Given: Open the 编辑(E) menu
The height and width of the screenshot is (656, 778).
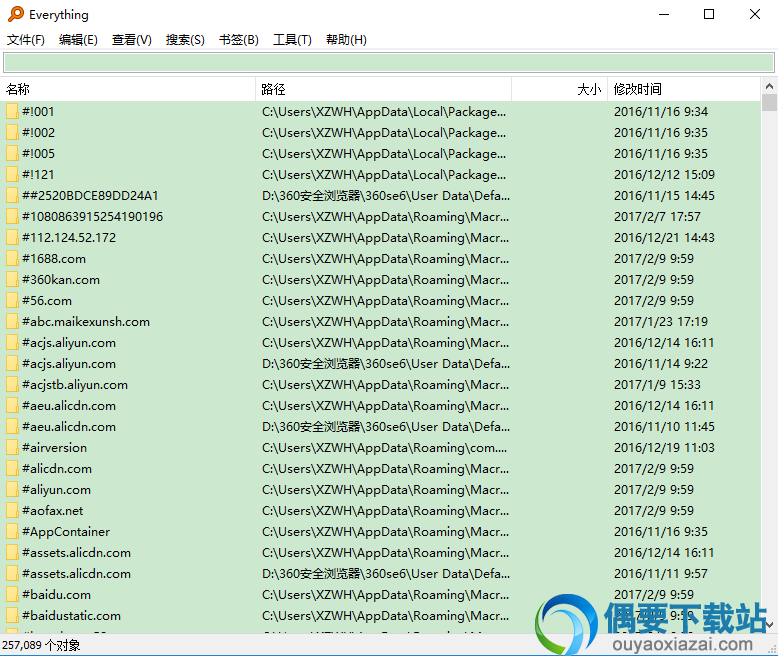Looking at the screenshot, I should tap(78, 40).
